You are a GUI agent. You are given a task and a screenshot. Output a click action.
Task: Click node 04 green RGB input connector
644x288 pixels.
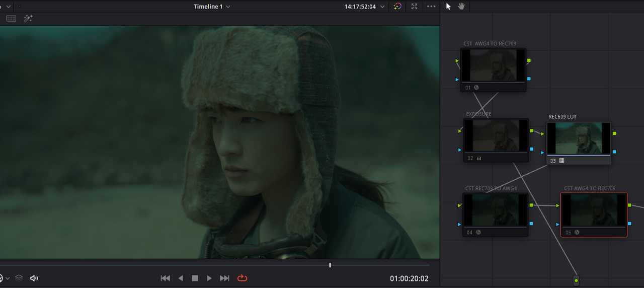(x=459, y=205)
